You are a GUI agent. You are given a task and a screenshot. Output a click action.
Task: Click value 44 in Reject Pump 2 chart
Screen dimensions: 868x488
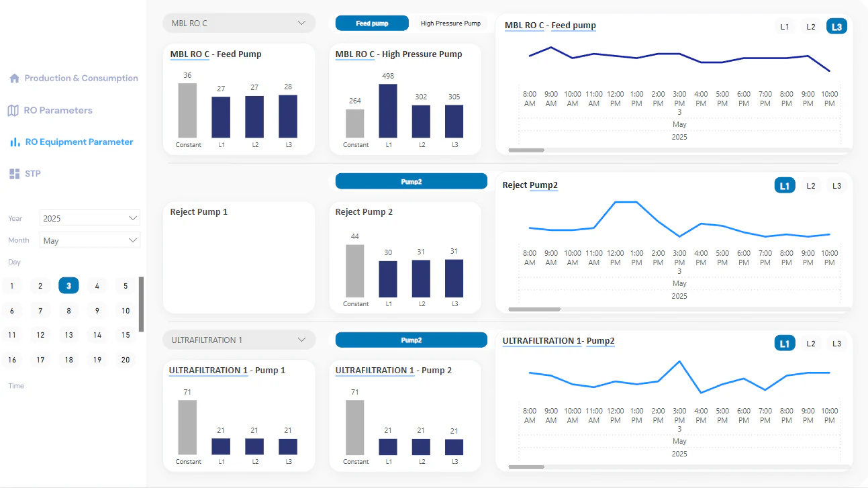pyautogui.click(x=355, y=236)
